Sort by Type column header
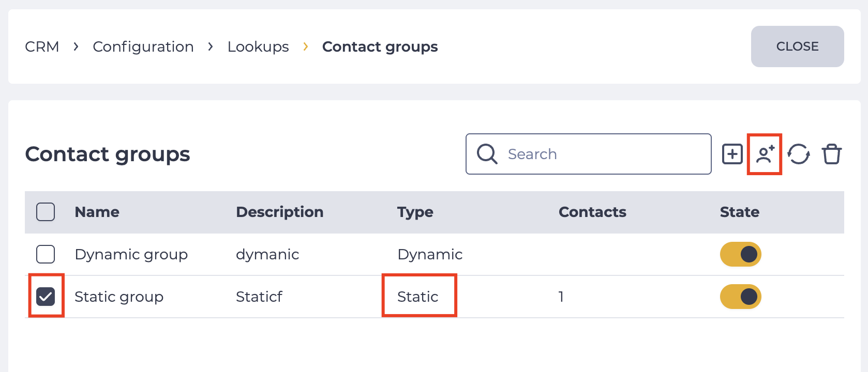This screenshot has width=868, height=372. coord(415,212)
